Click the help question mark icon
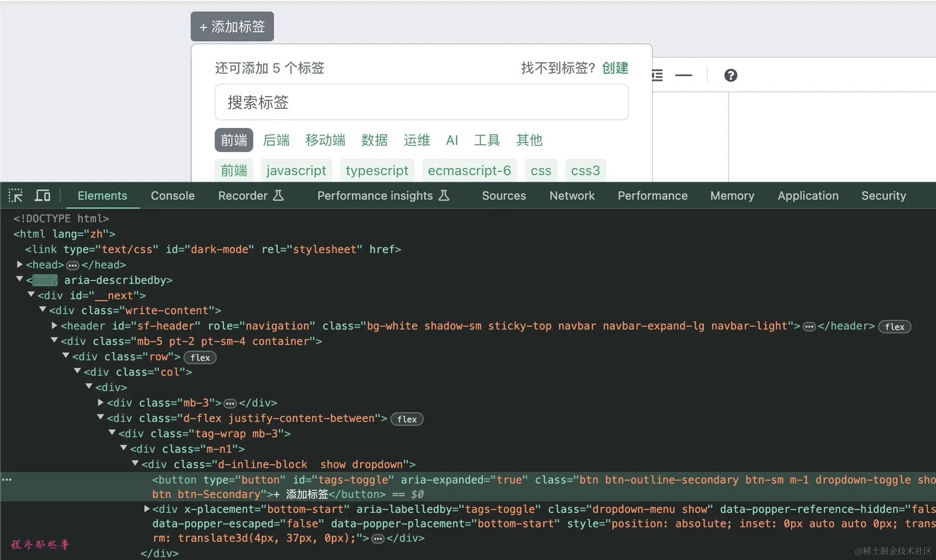Viewport: 936px width, 560px height. point(730,76)
